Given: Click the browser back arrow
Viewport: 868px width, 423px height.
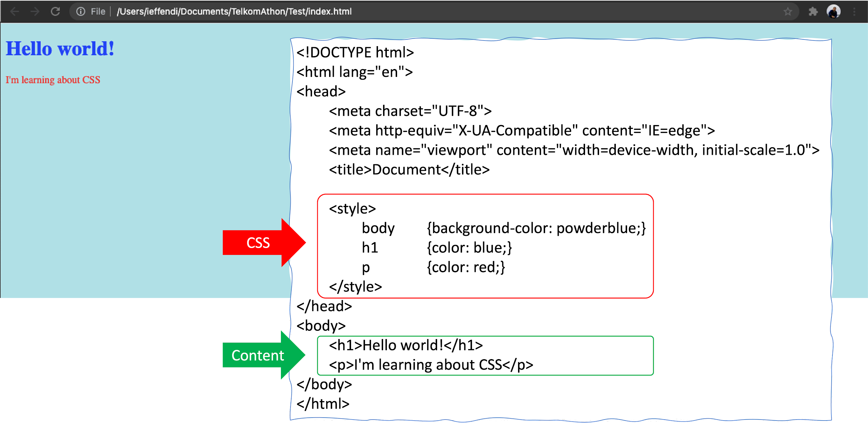Looking at the screenshot, I should (15, 12).
